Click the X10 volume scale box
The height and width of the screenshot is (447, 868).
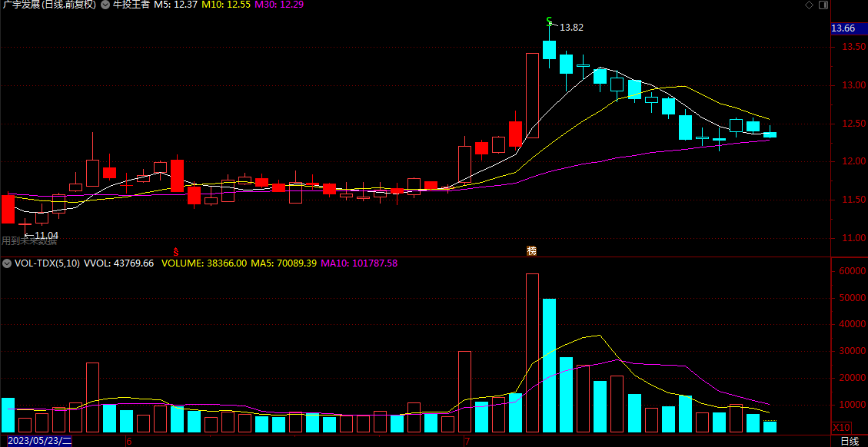coord(841,428)
